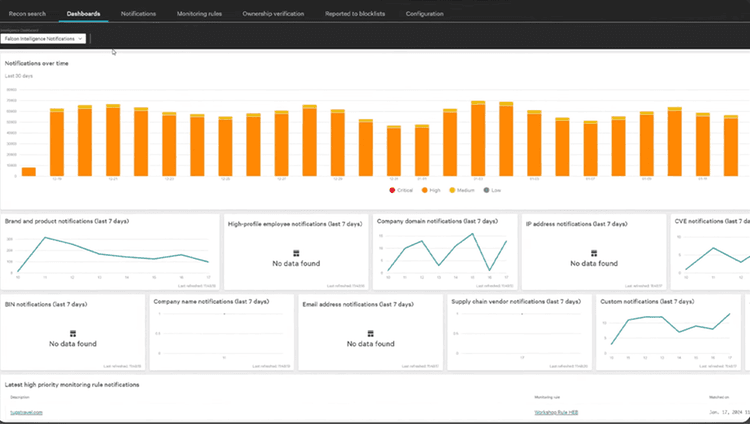Viewport: 750px width, 424px height.
Task: Switch to the Recon search tab
Action: pyautogui.click(x=28, y=14)
